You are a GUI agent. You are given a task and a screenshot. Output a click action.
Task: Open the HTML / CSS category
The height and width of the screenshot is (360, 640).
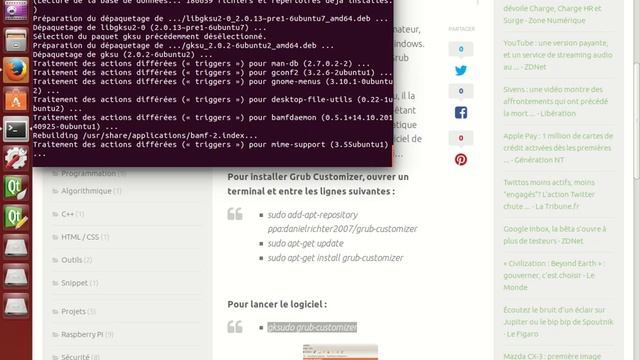point(80,237)
